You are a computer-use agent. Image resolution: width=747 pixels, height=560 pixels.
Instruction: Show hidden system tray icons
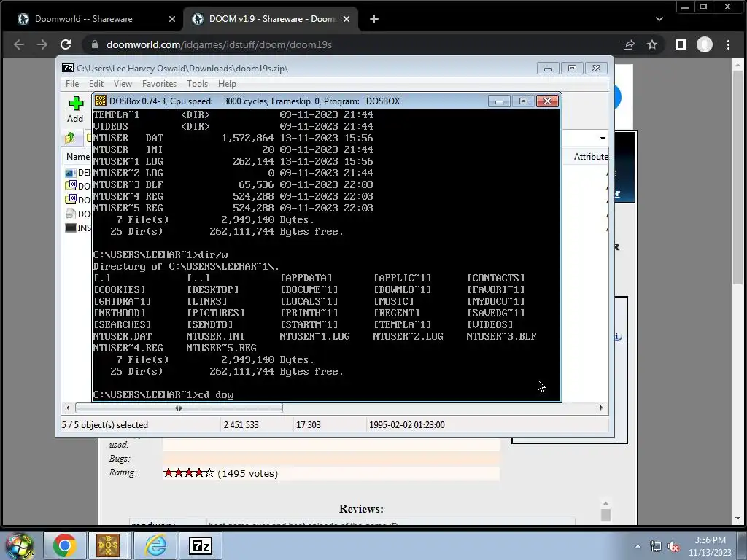[638, 547]
